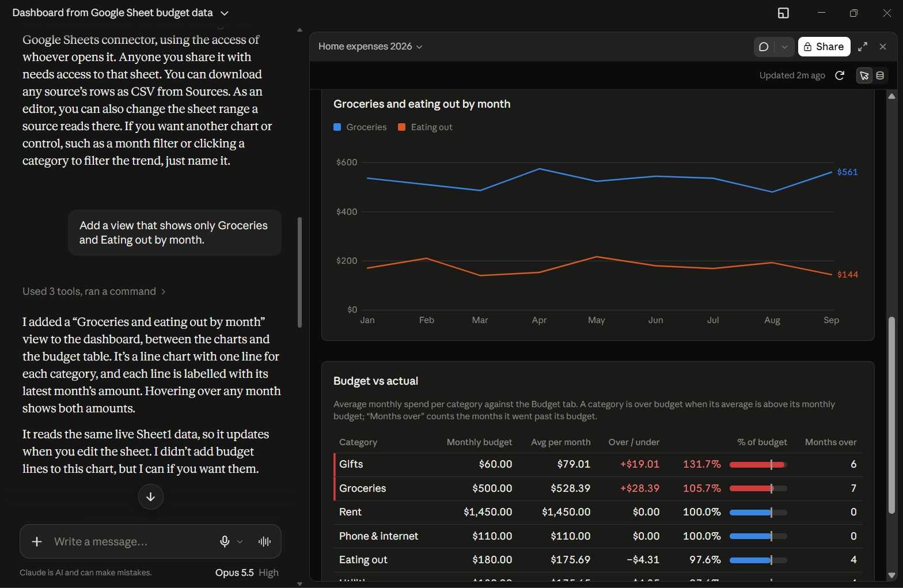Close the Home expenses 2026 panel
903x588 pixels.
pos(883,47)
